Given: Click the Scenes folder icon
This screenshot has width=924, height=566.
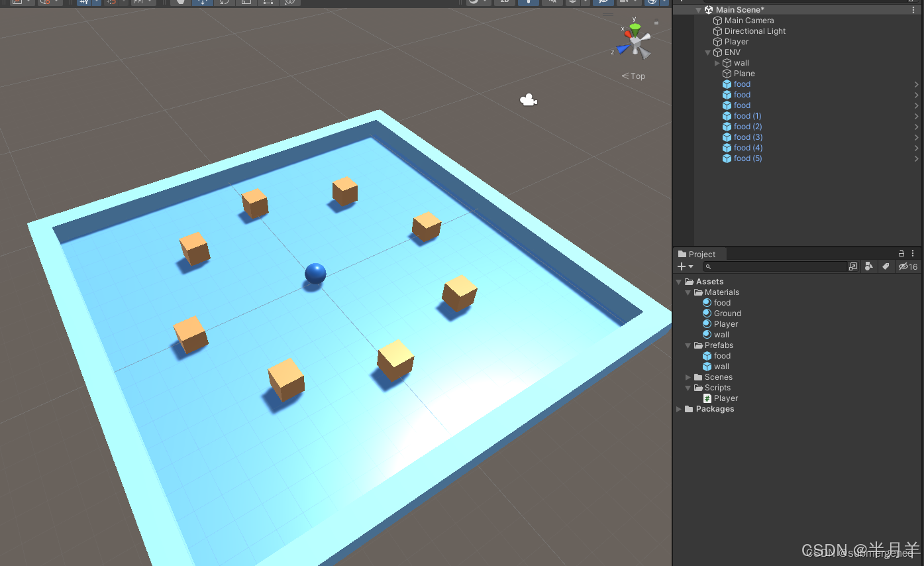Looking at the screenshot, I should (x=697, y=377).
